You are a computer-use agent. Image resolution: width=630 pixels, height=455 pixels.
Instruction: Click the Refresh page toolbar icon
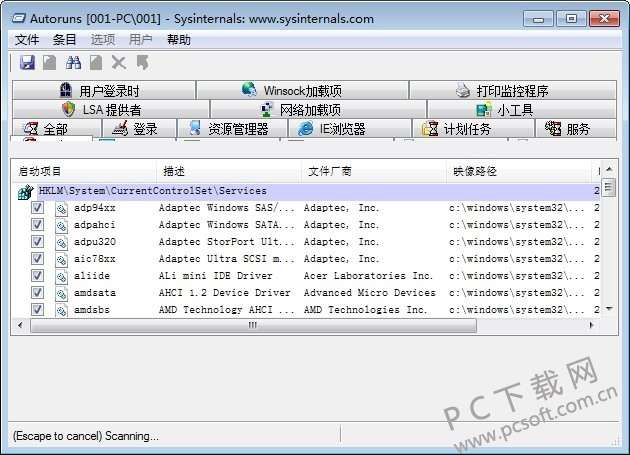[50, 63]
